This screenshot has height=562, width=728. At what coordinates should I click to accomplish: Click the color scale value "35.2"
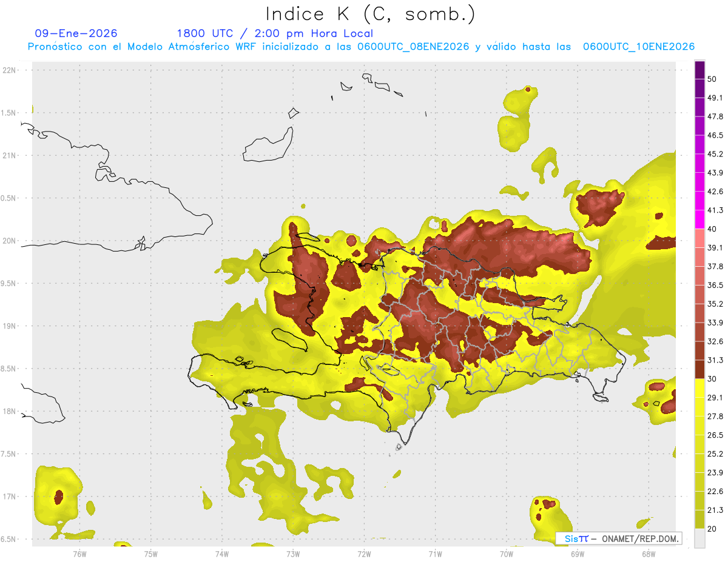click(x=715, y=304)
